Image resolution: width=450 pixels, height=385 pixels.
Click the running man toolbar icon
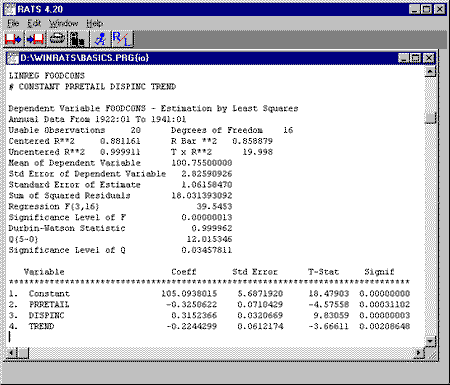point(100,39)
